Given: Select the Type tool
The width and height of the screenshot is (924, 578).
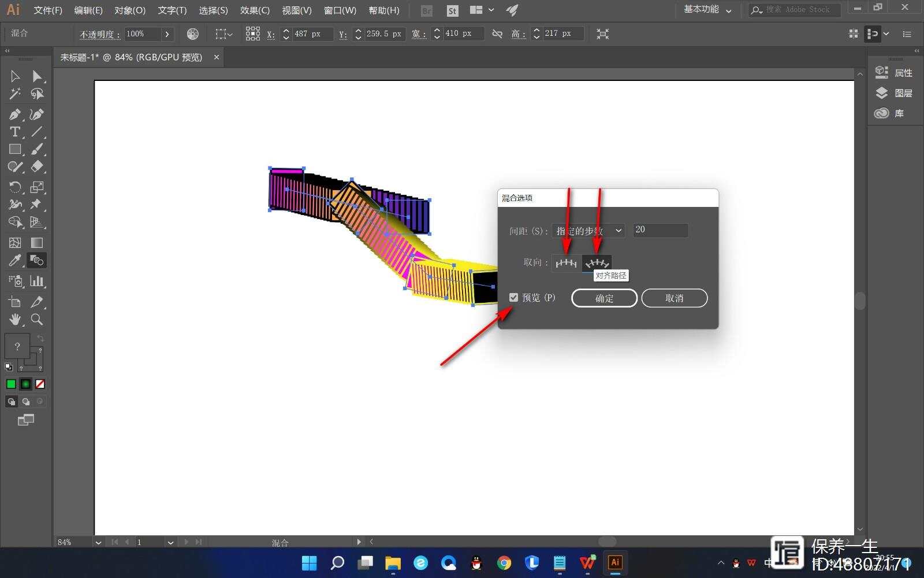Looking at the screenshot, I should pyautogui.click(x=15, y=132).
